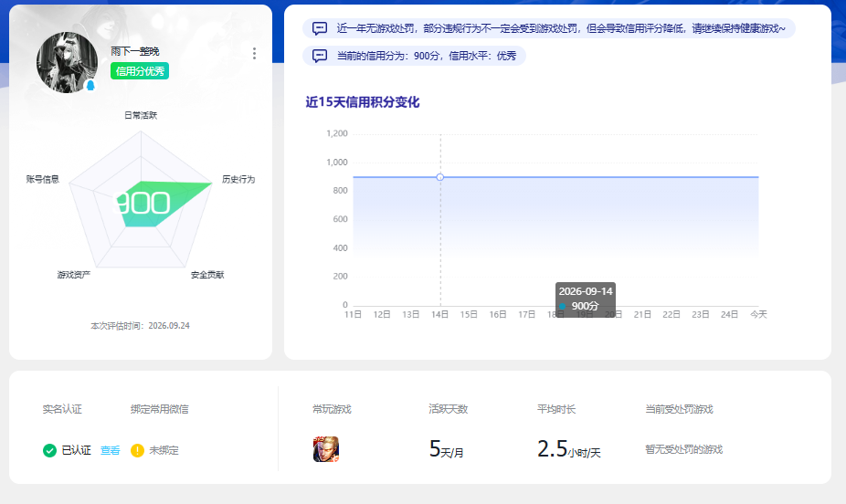
Task: Click the 信用分优秀 green badge
Action: (140, 71)
